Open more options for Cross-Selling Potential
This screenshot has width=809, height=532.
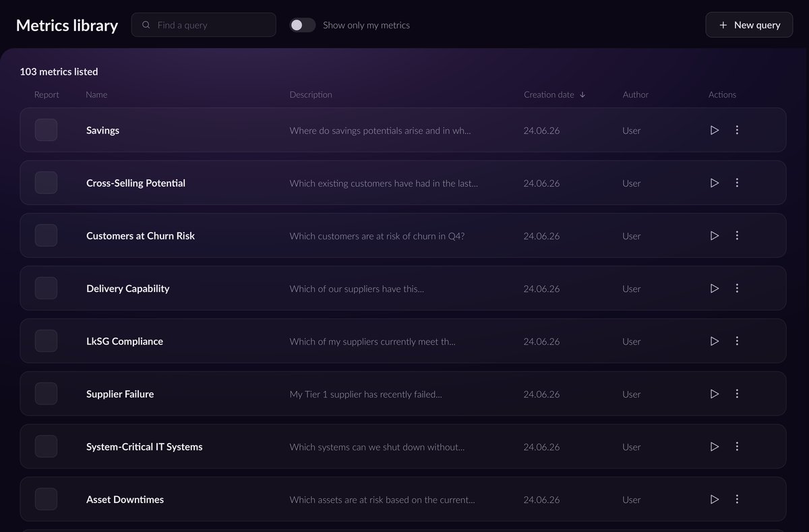737,183
